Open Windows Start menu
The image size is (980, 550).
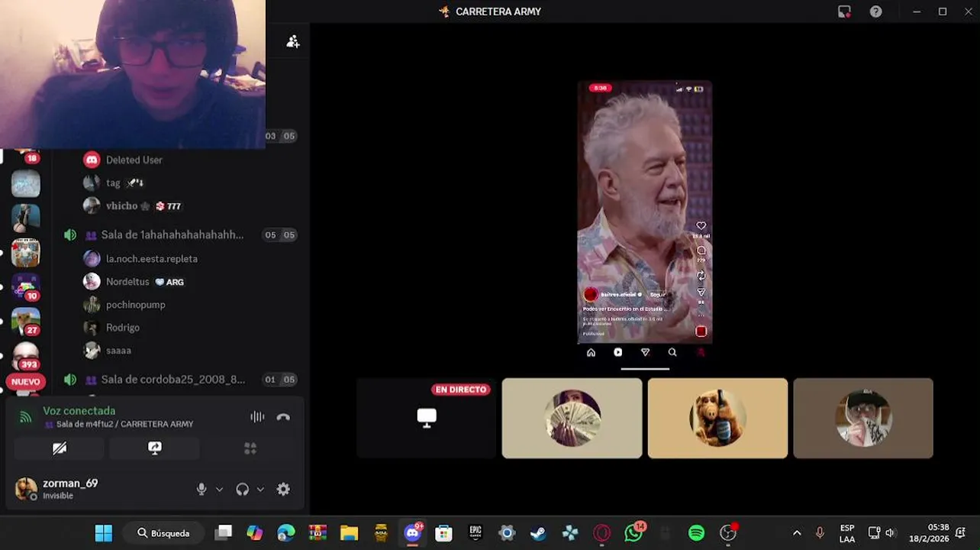pos(104,533)
